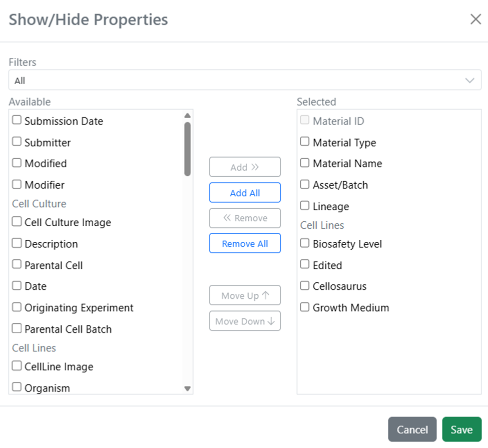The height and width of the screenshot is (448, 488).
Task: Select the Material Type checkbox
Action: tap(305, 142)
